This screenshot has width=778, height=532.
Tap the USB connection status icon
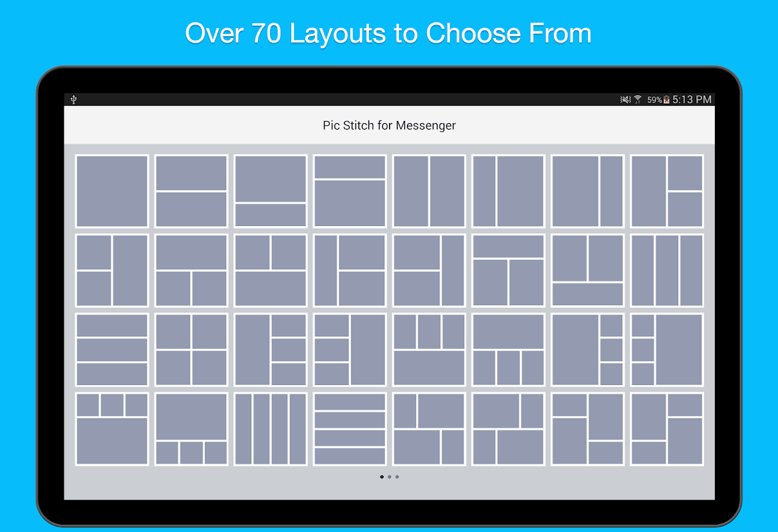click(73, 100)
